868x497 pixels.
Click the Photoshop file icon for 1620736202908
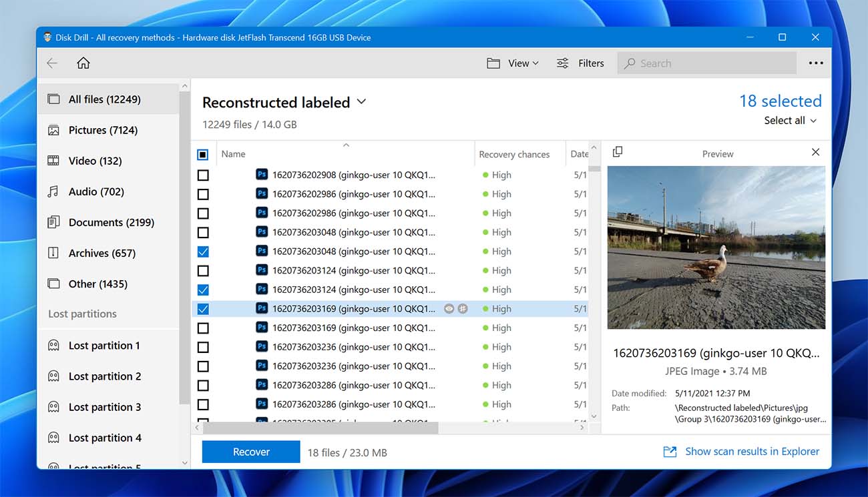click(x=262, y=175)
